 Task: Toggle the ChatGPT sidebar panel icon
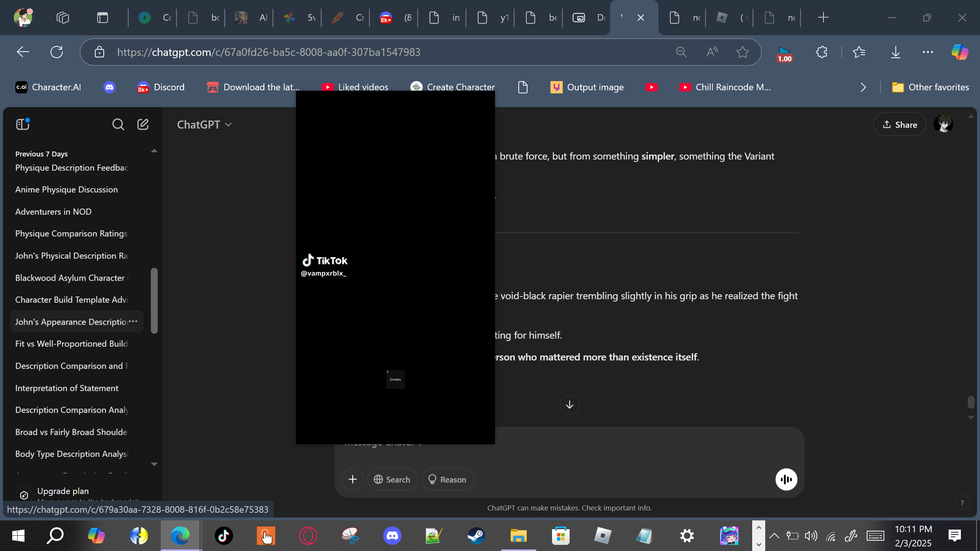(x=23, y=124)
